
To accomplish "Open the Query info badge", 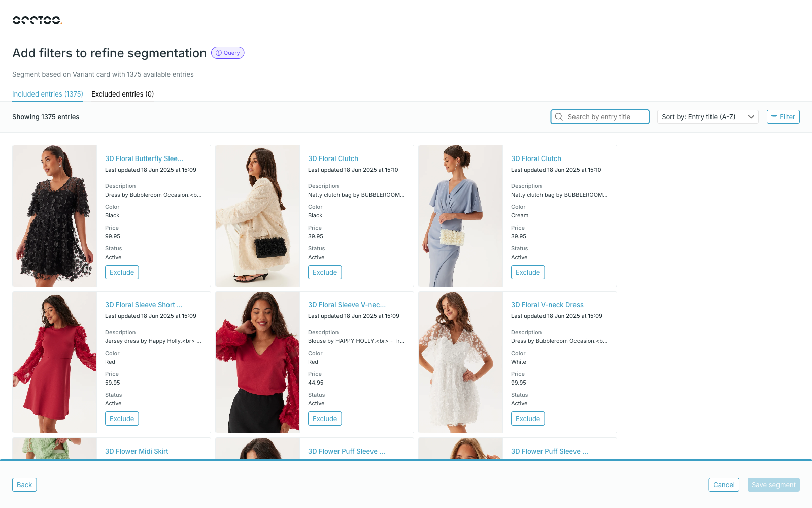I will click(x=228, y=53).
